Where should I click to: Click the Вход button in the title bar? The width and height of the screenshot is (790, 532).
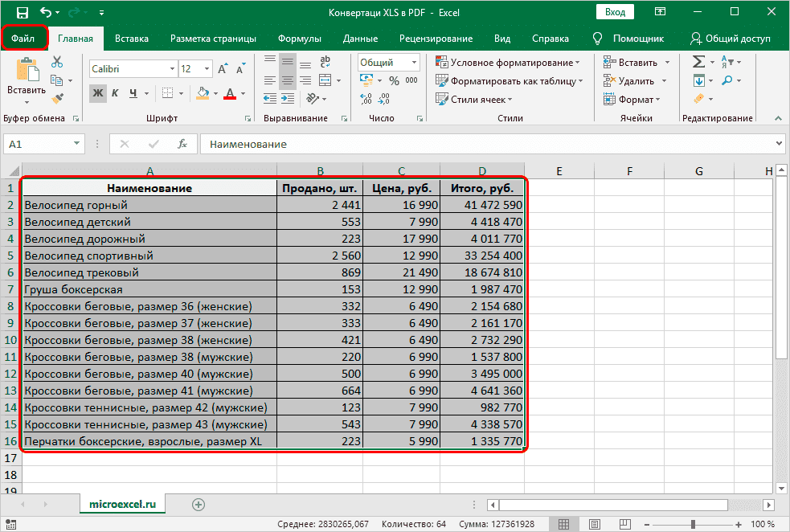coord(616,12)
